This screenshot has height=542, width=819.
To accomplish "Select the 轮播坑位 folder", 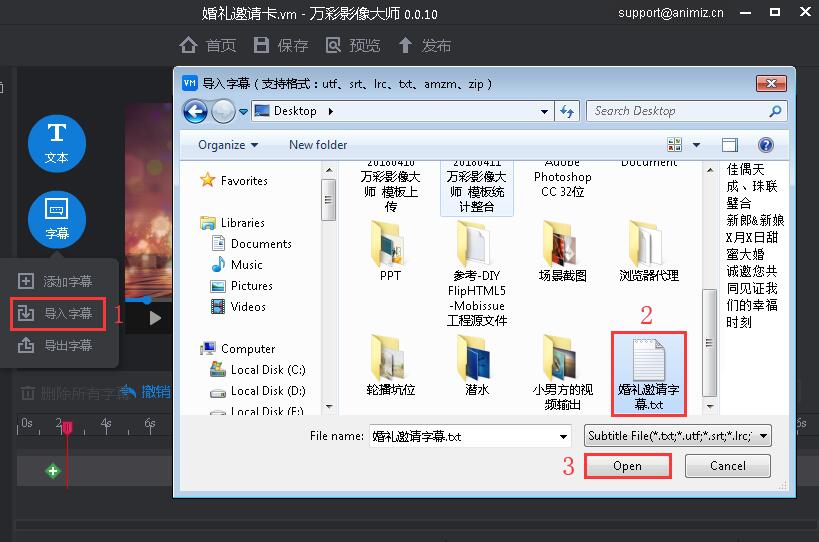I will pyautogui.click(x=390, y=365).
